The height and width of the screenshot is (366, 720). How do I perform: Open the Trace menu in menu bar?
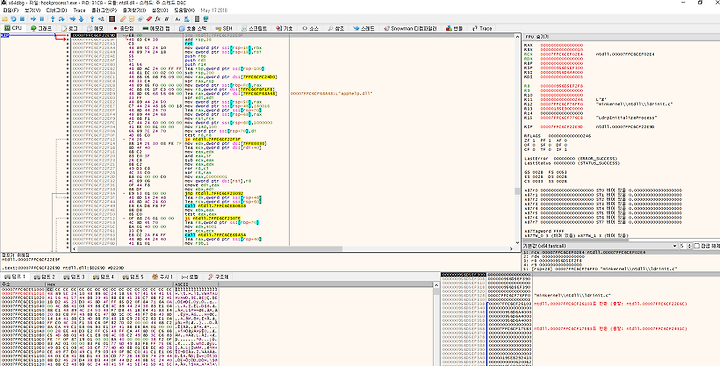tap(79, 10)
